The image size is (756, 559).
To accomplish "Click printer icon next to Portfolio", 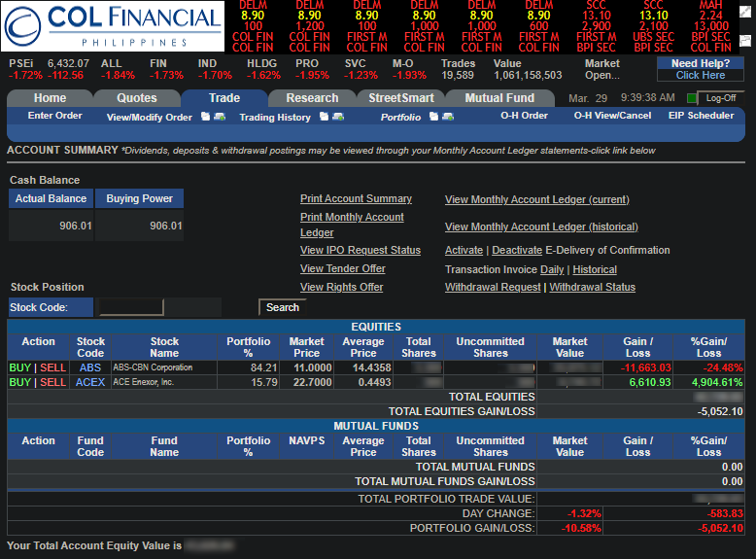I will 448,117.
